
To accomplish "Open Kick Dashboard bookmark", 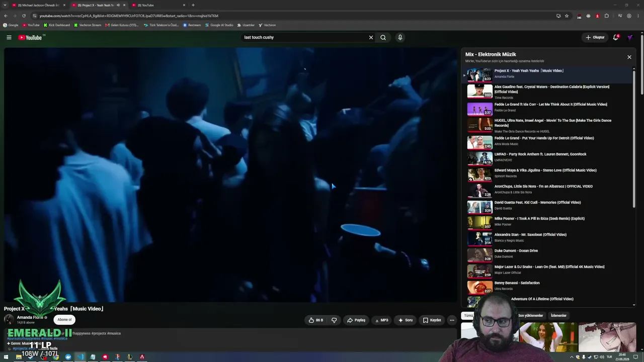I will [x=57, y=25].
